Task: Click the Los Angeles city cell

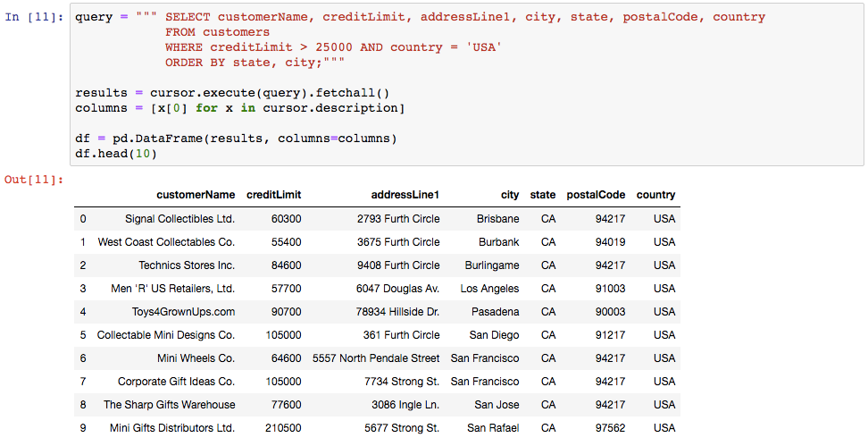Action: 490,289
